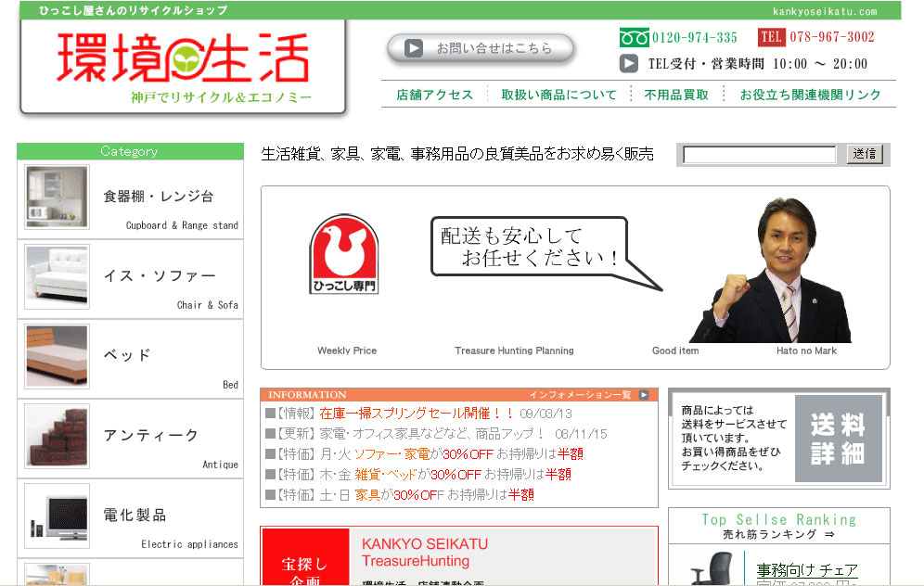The height and width of the screenshot is (586, 924).
Task: Open the 食器棚・レンジ台 category link
Action: click(x=158, y=197)
